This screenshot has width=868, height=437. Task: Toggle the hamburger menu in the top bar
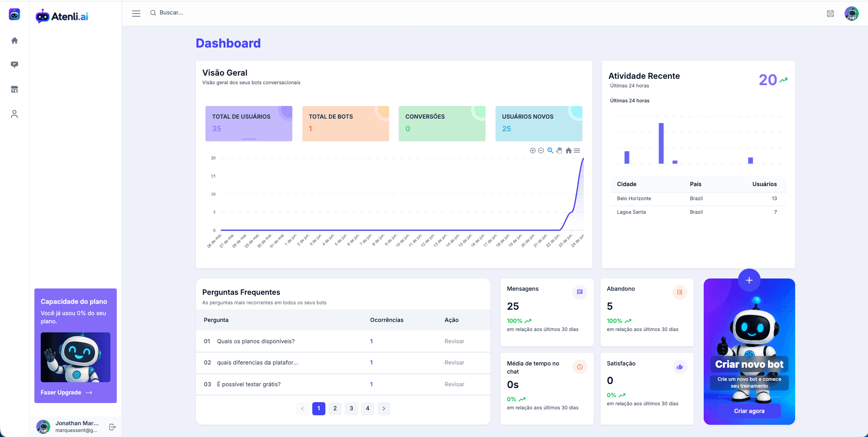click(136, 14)
